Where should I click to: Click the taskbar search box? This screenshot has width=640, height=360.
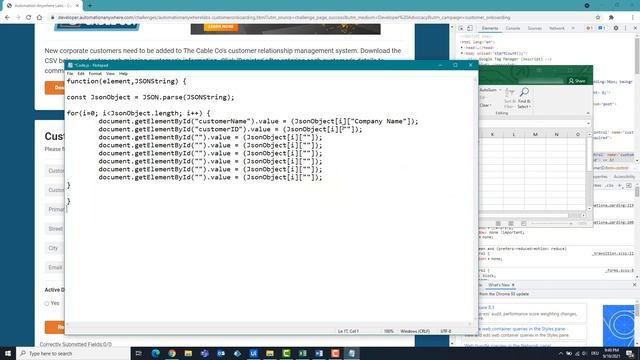73,353
